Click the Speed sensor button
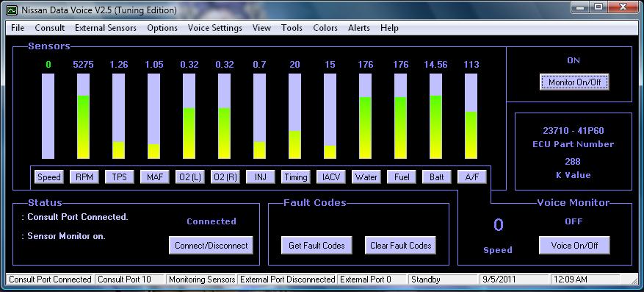 click(x=49, y=177)
